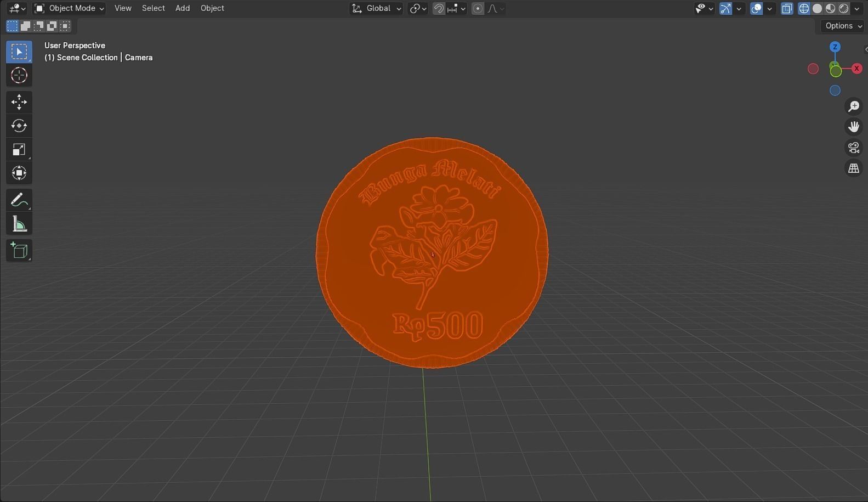Switch to Rendered viewport shading
Screen dimensions: 868x502
[844, 8]
